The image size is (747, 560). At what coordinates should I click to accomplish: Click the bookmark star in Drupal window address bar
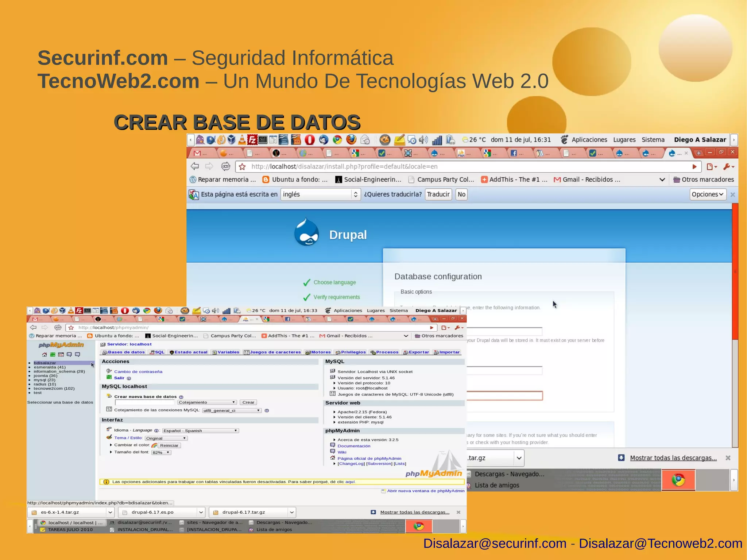[x=242, y=167]
